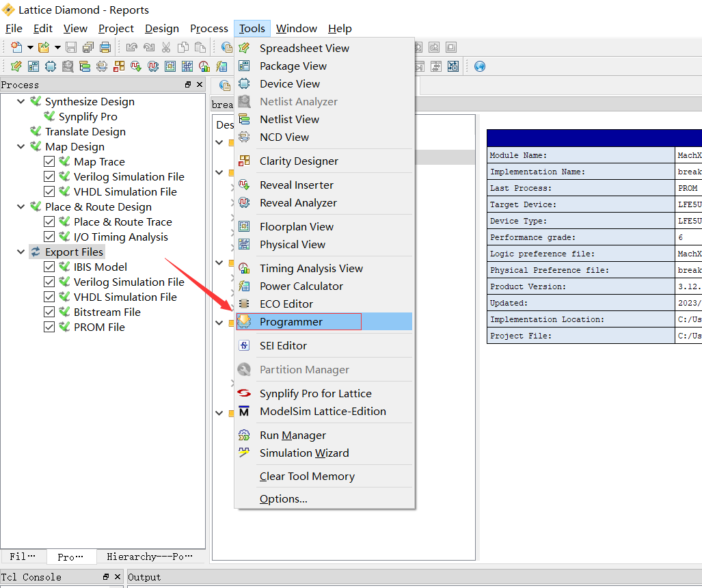Image resolution: width=702 pixels, height=588 pixels.
Task: Switch to the Fil… tab at bottom
Action: click(x=23, y=557)
